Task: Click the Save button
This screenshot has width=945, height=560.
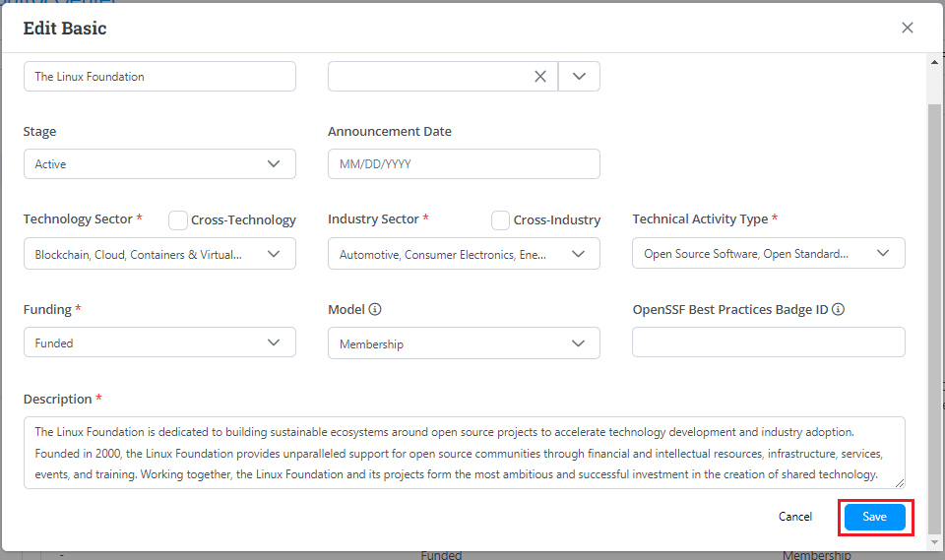Action: (x=874, y=518)
